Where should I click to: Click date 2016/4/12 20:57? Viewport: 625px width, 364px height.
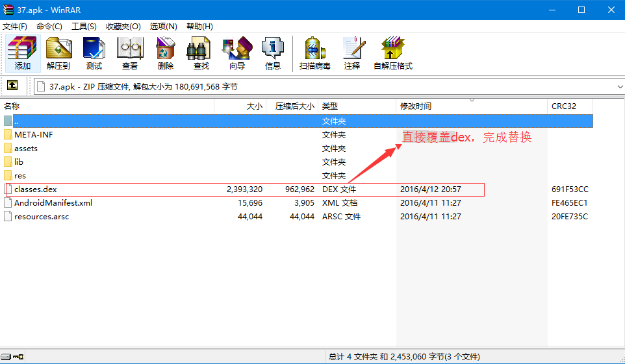click(x=431, y=189)
